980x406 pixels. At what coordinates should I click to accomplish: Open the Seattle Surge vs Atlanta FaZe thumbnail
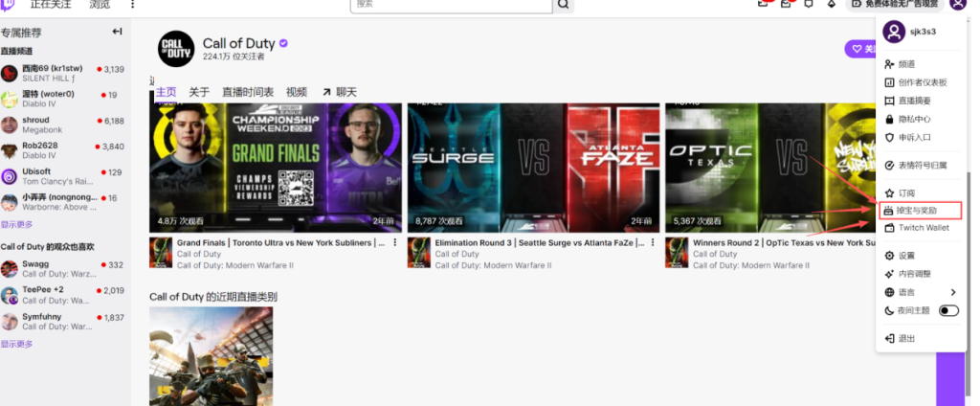click(531, 167)
